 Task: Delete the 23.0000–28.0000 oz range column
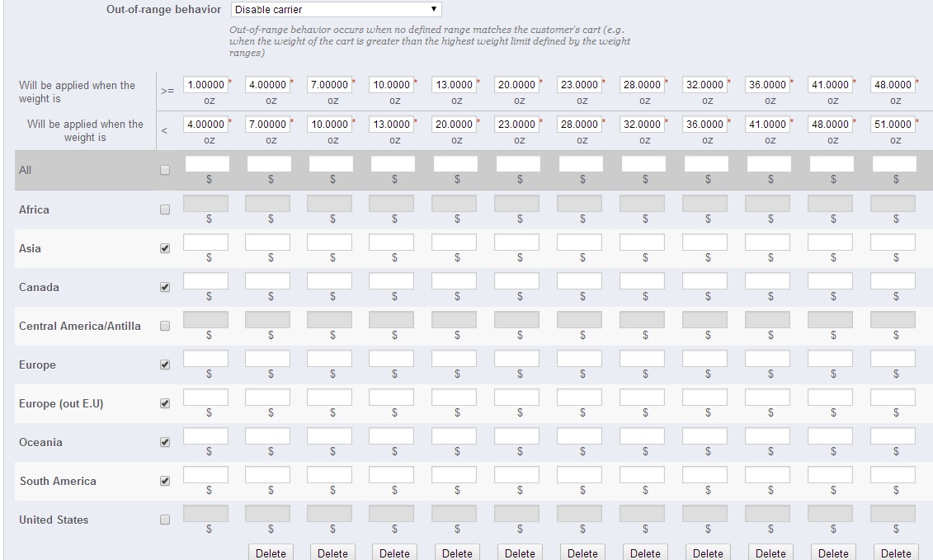click(582, 553)
